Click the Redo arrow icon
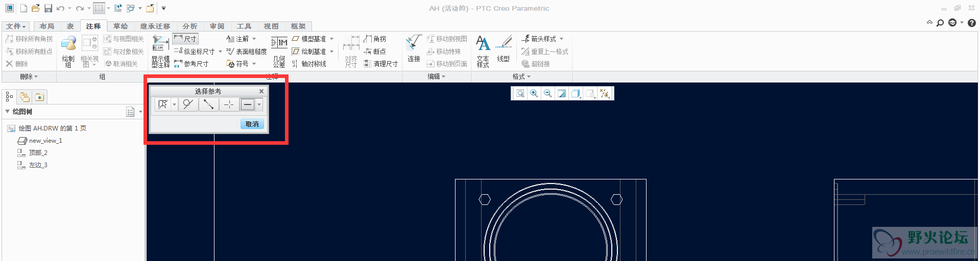 click(x=80, y=8)
